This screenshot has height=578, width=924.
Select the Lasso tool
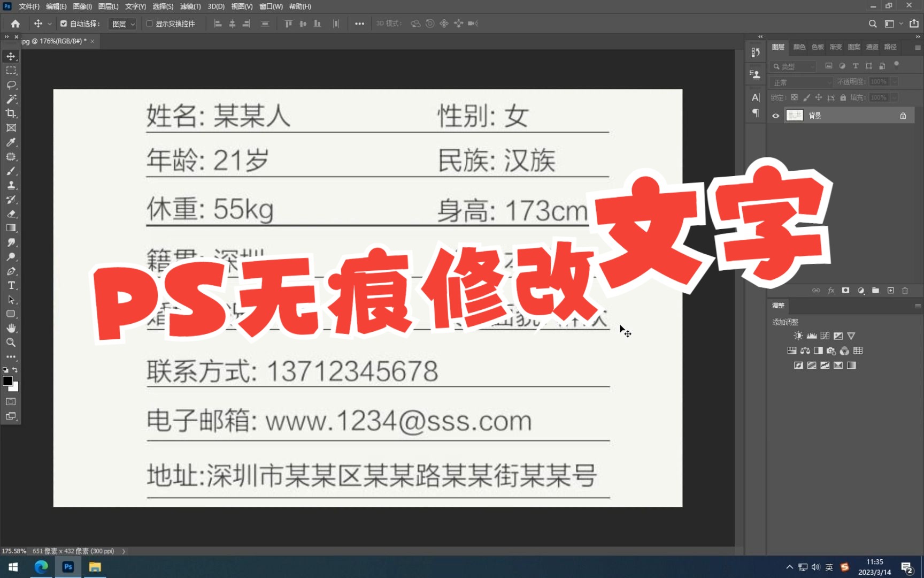click(x=11, y=85)
